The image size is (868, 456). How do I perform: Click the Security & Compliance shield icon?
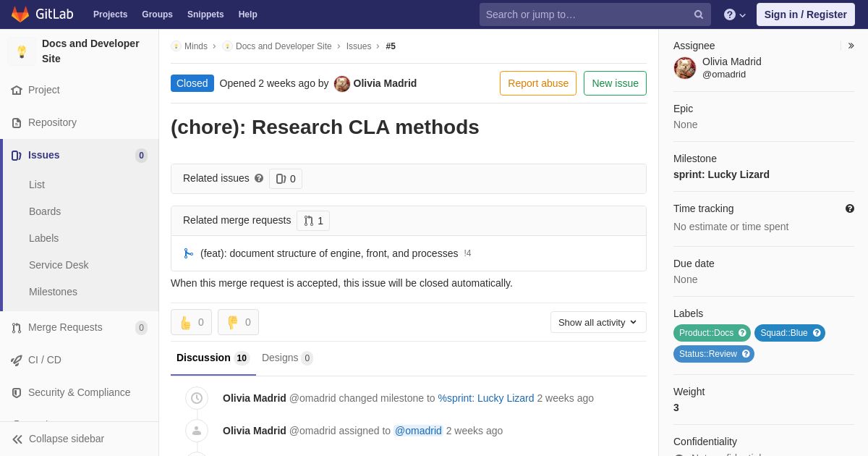click(17, 393)
